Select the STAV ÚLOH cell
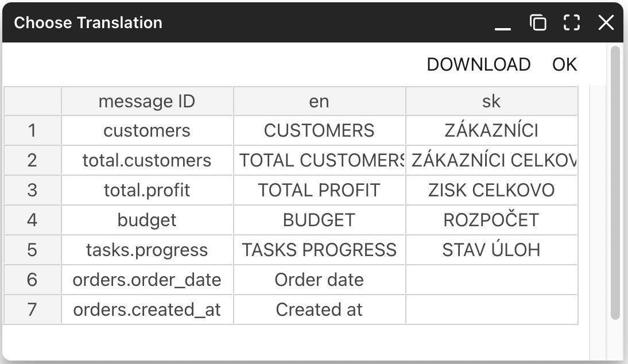This screenshot has height=364, width=628. tap(491, 250)
